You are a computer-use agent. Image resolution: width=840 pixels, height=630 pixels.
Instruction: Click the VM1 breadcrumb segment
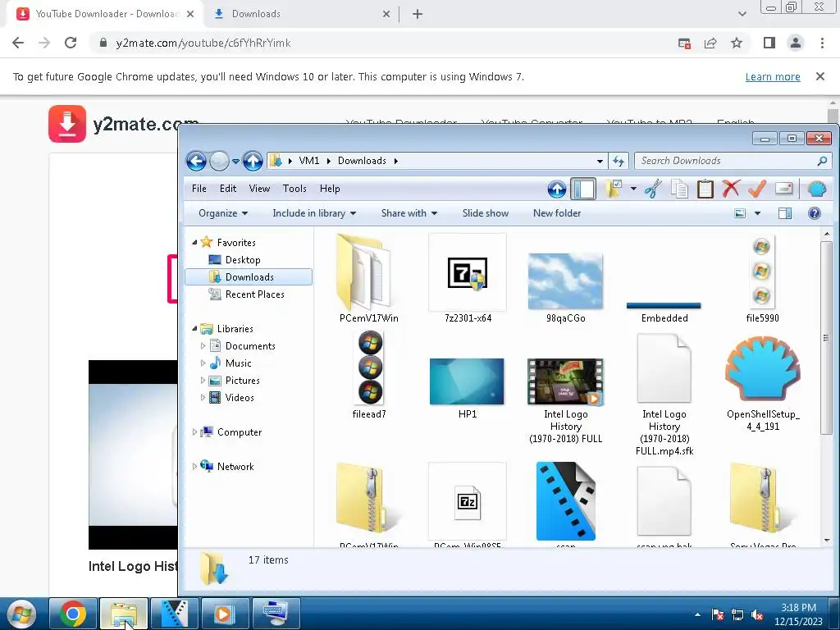click(309, 161)
